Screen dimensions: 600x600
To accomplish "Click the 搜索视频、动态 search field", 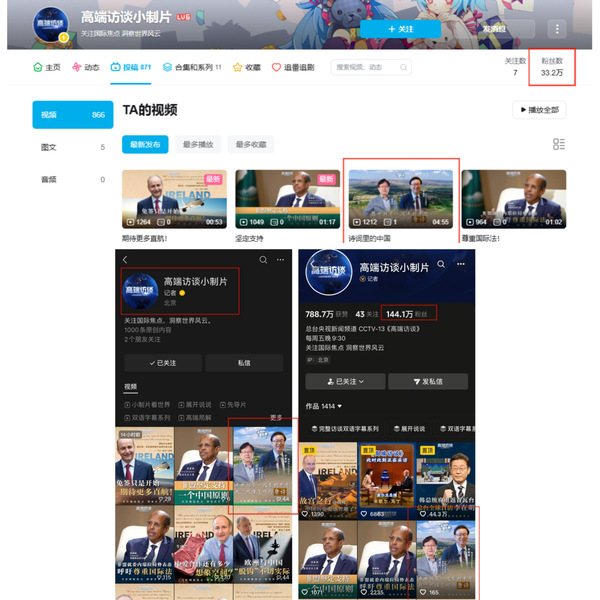I will tap(371, 67).
